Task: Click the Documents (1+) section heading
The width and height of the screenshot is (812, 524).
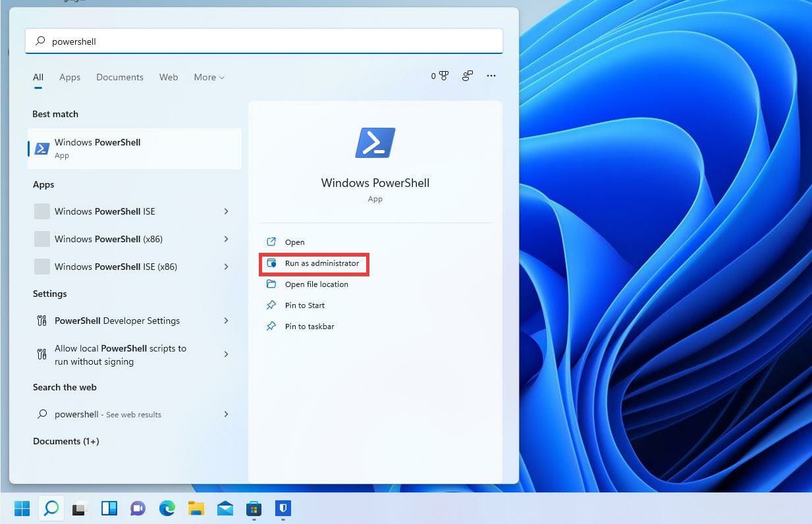Action: coord(66,441)
